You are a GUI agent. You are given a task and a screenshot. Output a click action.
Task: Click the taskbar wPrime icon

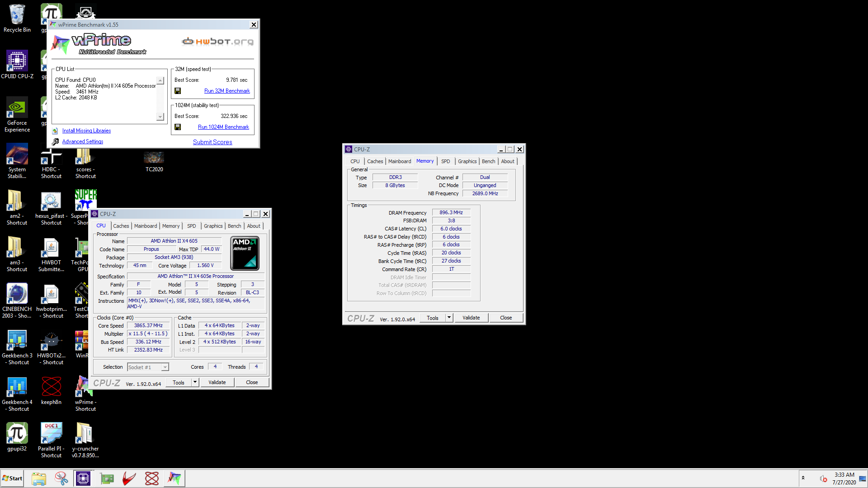click(x=175, y=478)
